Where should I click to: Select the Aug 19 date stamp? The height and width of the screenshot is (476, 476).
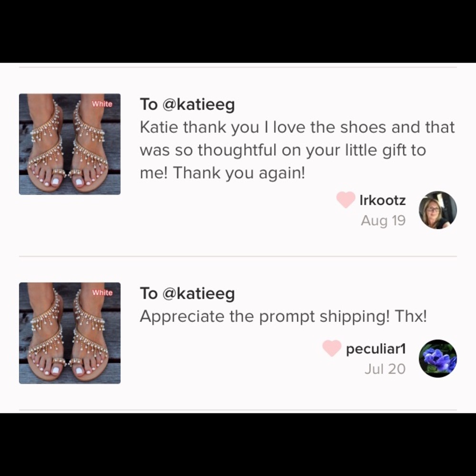383,220
